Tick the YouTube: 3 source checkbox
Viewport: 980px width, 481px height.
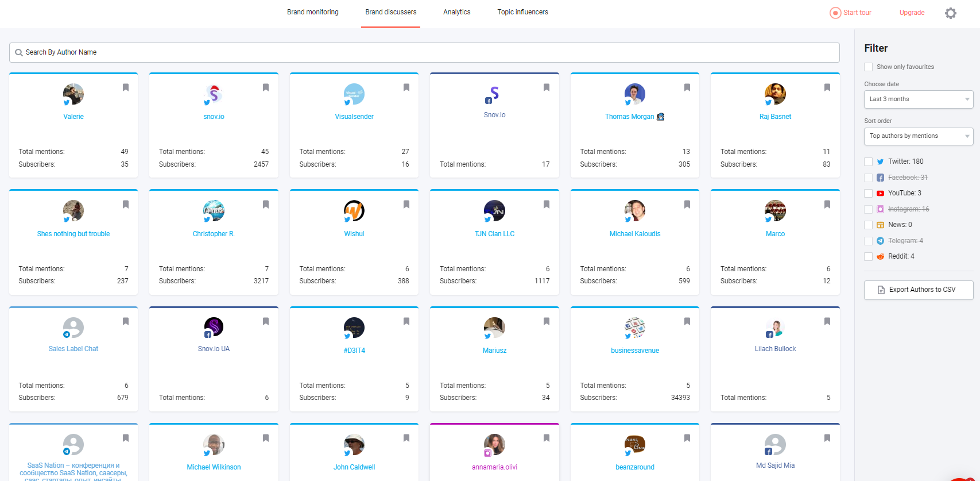pos(869,193)
